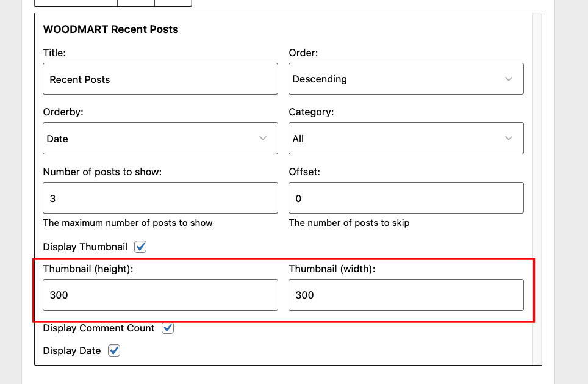This screenshot has width=588, height=384.
Task: Click the 'The number of posts to skip' hint
Action: 349,223
